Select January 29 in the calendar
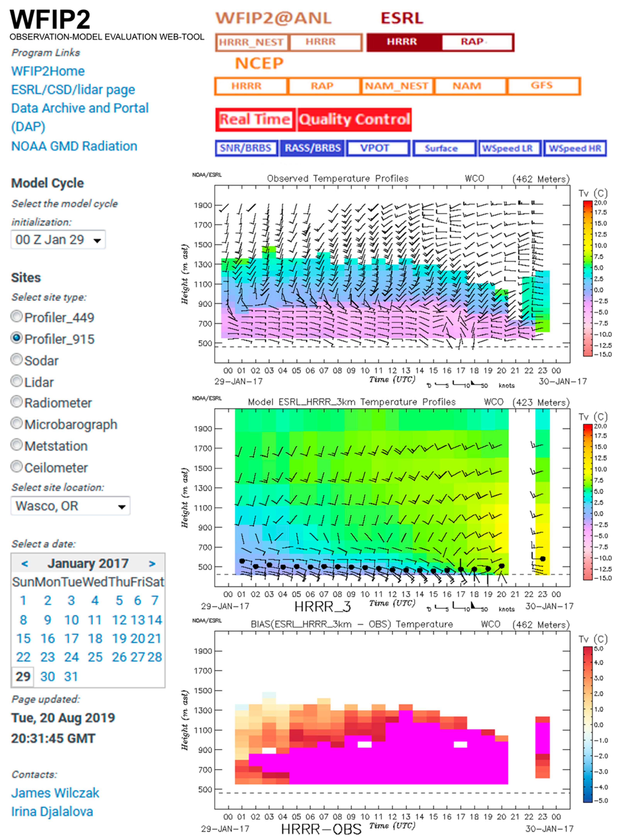The width and height of the screenshot is (619, 840). pyautogui.click(x=23, y=677)
